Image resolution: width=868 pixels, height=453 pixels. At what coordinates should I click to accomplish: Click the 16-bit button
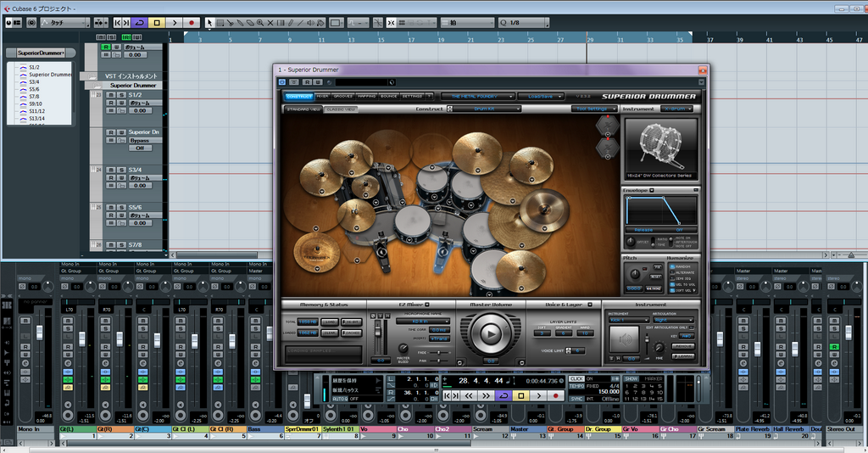pyautogui.click(x=352, y=322)
